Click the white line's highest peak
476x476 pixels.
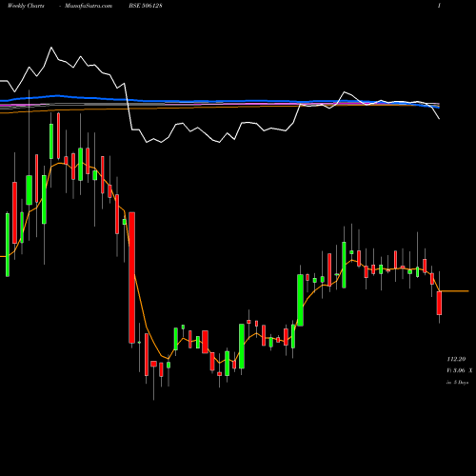pos(51,48)
